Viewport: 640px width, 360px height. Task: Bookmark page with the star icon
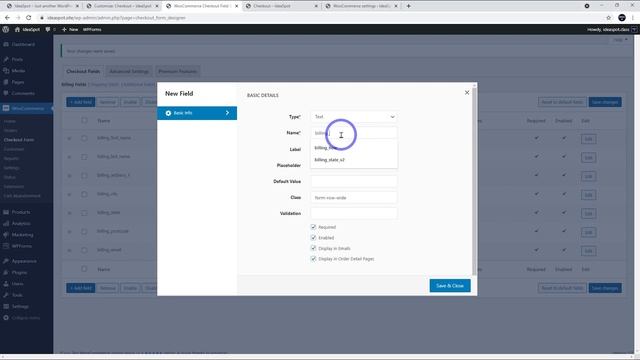tap(609, 18)
